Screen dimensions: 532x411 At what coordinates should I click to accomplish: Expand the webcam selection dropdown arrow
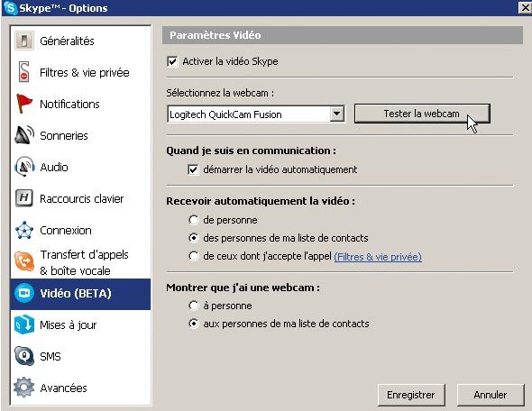tap(336, 114)
